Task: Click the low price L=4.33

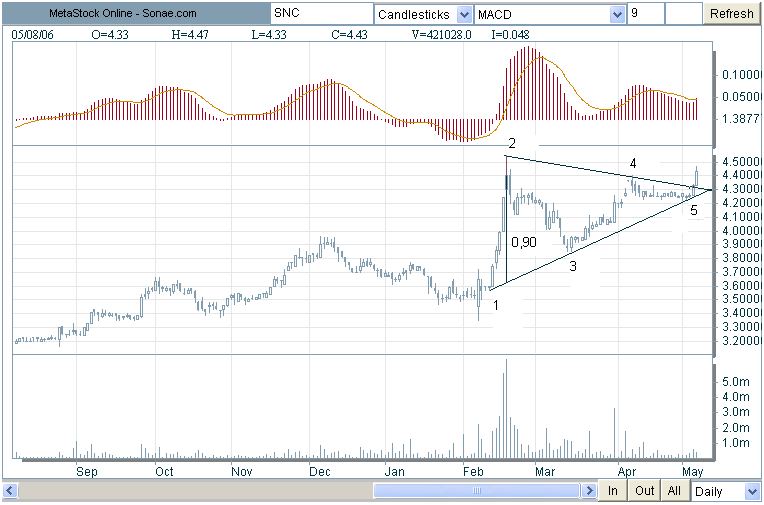Action: click(269, 35)
